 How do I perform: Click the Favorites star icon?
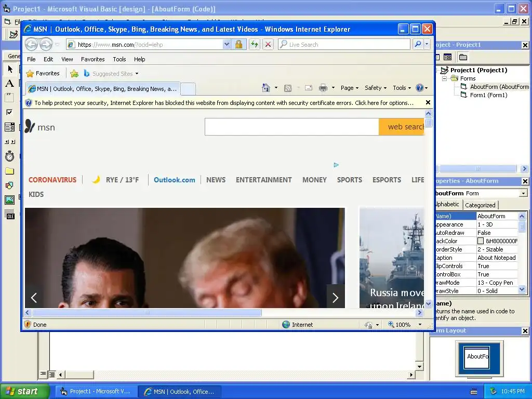point(30,73)
